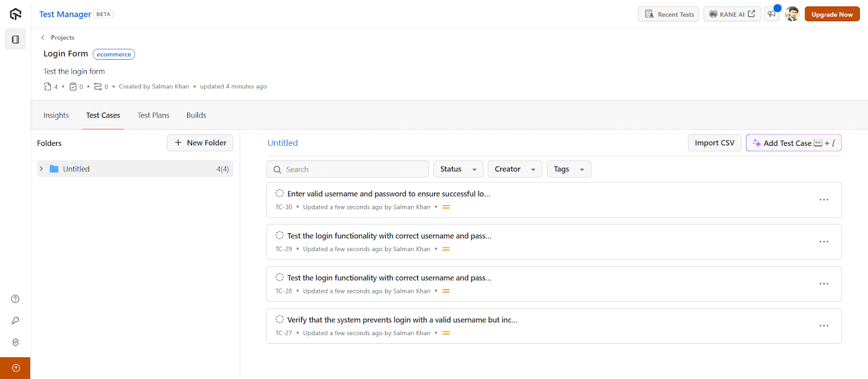This screenshot has height=379, width=868.
Task: Click the Recent Tests button
Action: point(668,14)
